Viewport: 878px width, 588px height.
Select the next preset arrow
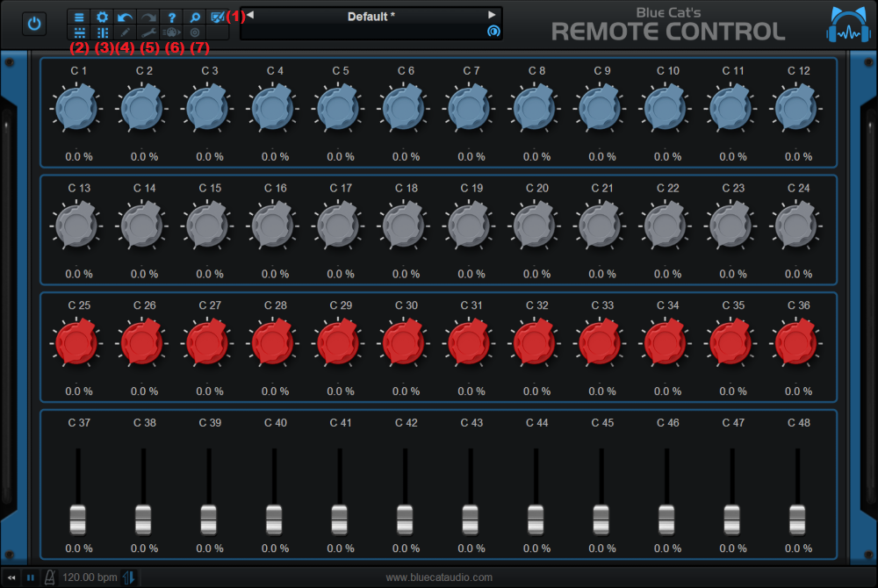[492, 16]
